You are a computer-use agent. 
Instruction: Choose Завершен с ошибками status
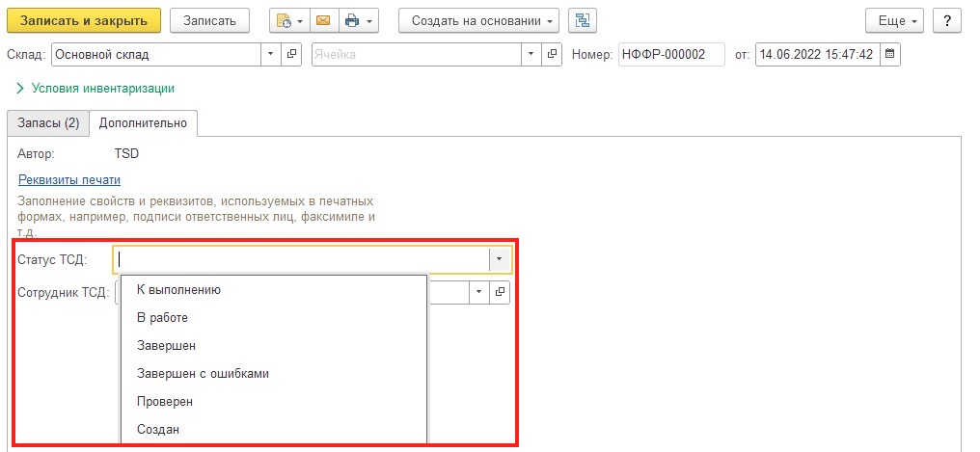pos(274,373)
